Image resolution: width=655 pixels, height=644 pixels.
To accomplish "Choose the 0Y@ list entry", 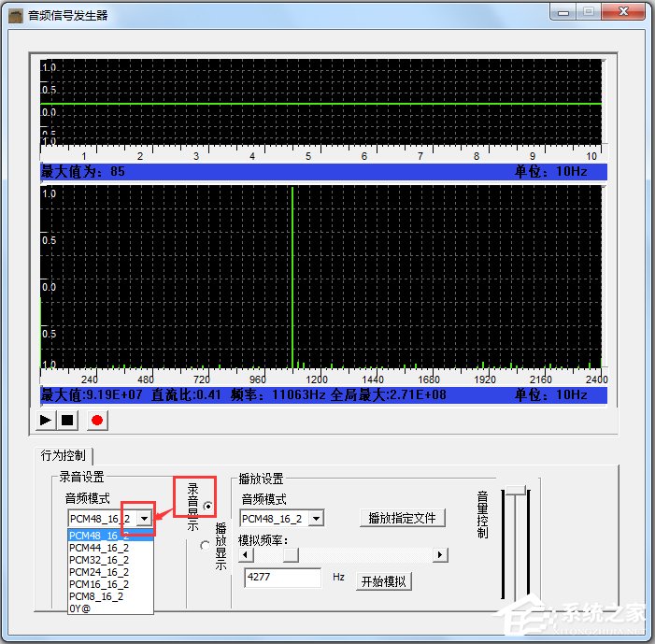I will pyautogui.click(x=110, y=608).
